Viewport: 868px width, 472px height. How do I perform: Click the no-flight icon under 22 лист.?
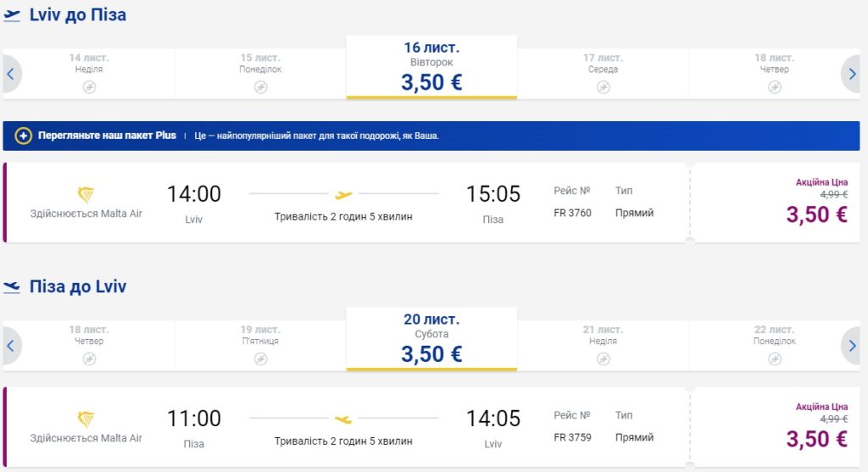(775, 358)
